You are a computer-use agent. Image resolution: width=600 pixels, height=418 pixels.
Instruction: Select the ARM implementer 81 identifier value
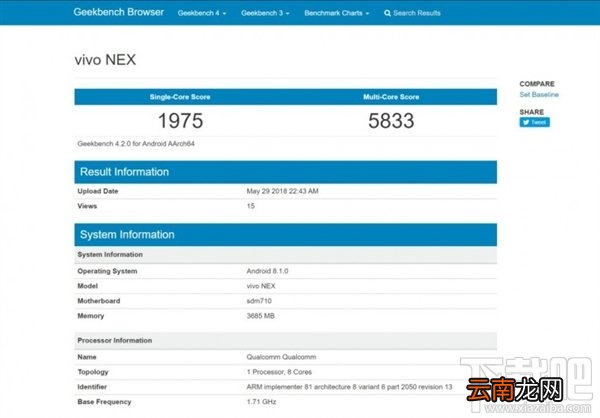click(x=349, y=387)
